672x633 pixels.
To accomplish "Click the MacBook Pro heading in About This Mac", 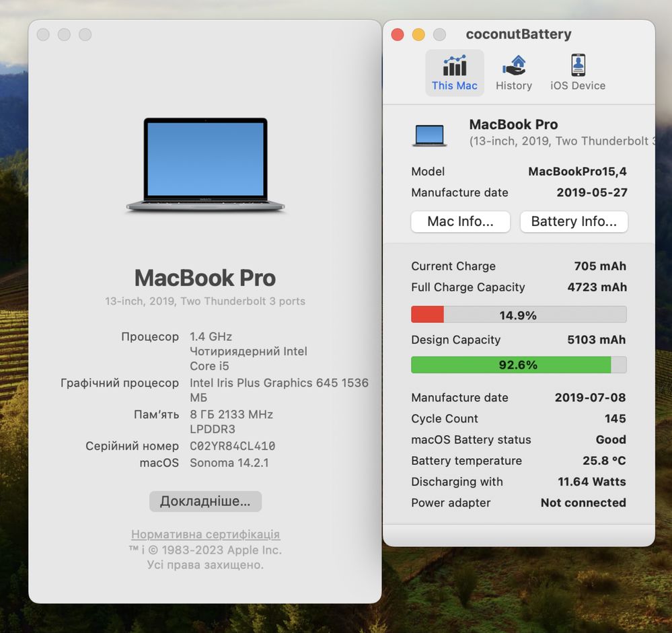I will (205, 278).
